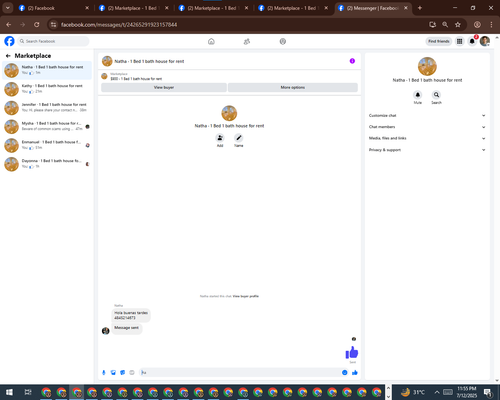This screenshot has height=400, width=500.
Task: Expand the Privacy & support section
Action: [x=427, y=150]
